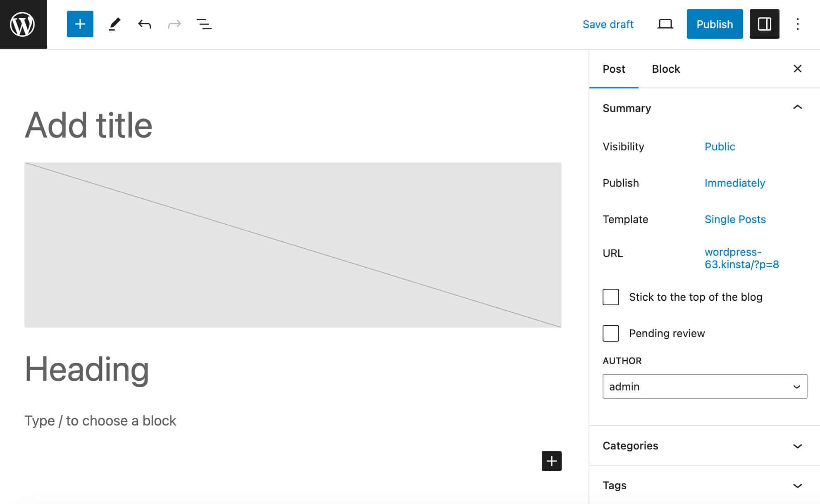Expand the Tags section
820x504 pixels.
coord(797,485)
